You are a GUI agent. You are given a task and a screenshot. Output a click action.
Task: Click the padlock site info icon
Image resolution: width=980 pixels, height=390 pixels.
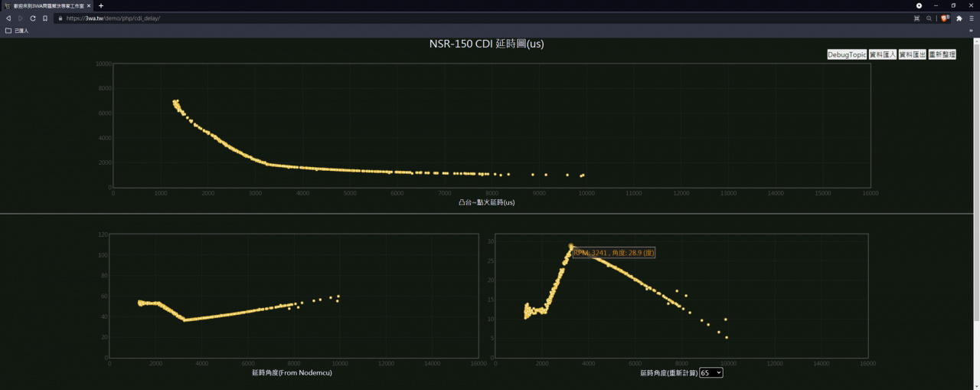(x=60, y=18)
